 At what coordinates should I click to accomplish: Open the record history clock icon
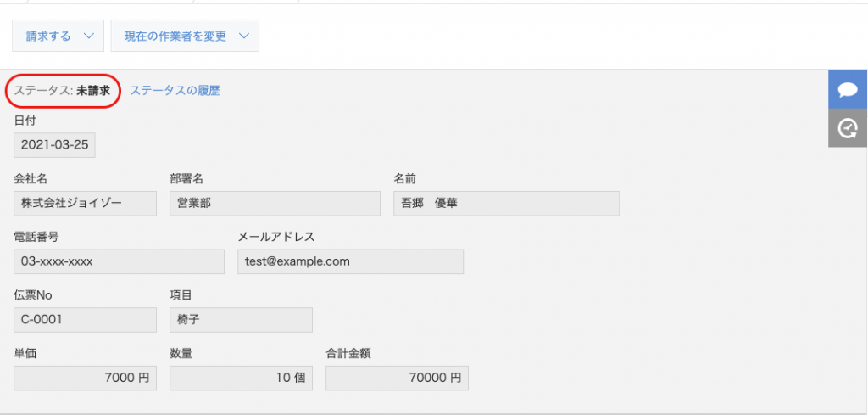(848, 128)
